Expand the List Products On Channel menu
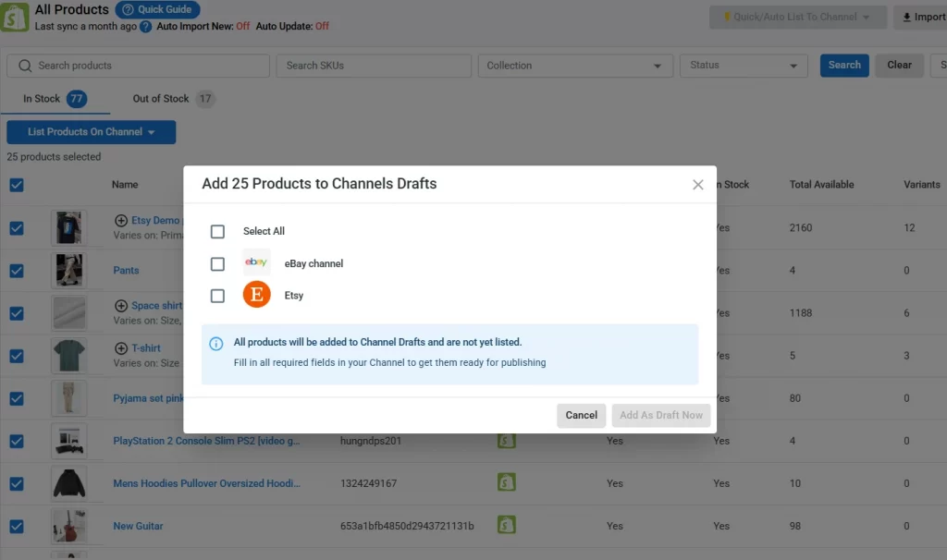Image resolution: width=947 pixels, height=560 pixels. coord(90,131)
